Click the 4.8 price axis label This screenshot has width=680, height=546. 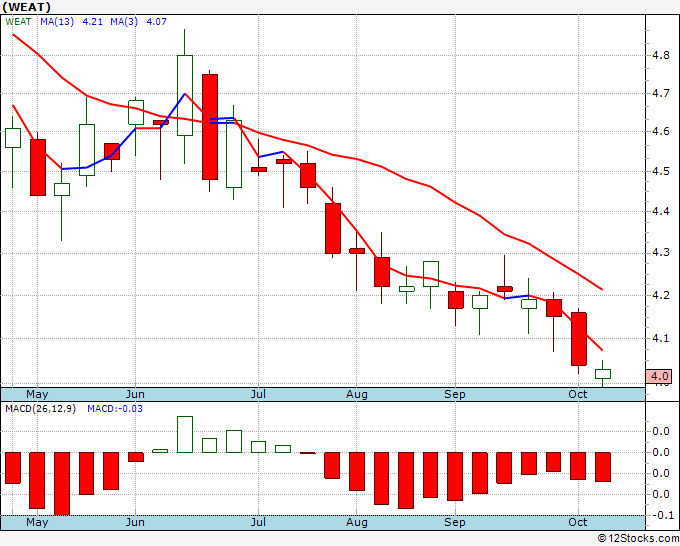pos(660,56)
